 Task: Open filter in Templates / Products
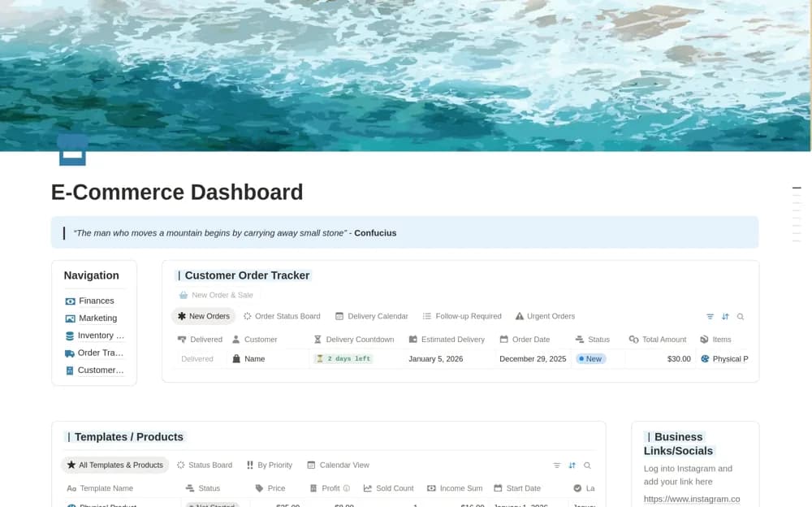pyautogui.click(x=557, y=466)
